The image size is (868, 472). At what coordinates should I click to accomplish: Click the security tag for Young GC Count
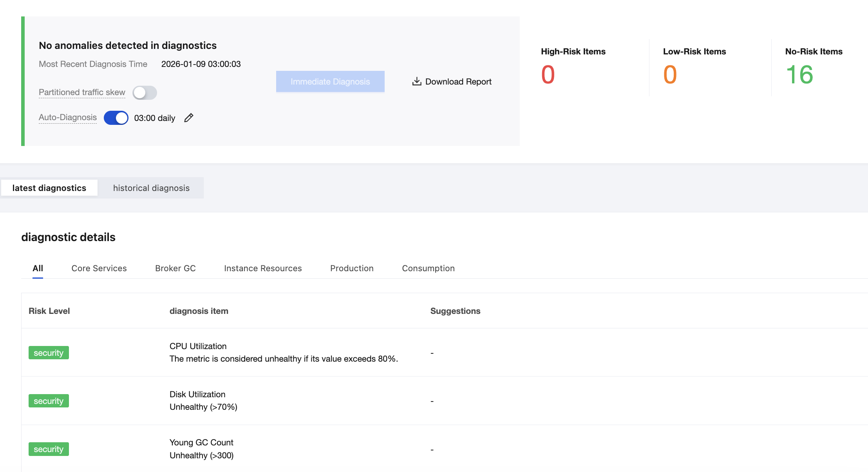pyautogui.click(x=49, y=449)
